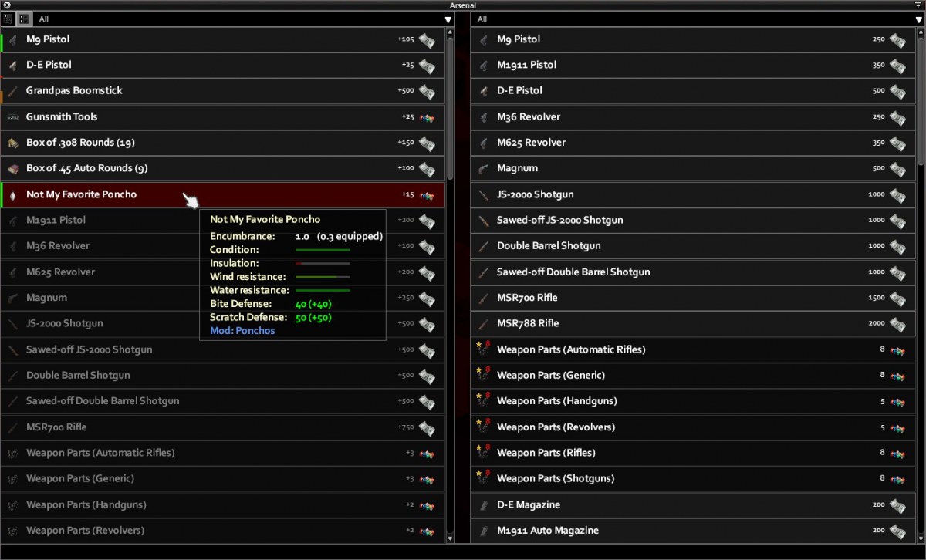Click the Not My Favorite Poncho icon

click(x=12, y=194)
